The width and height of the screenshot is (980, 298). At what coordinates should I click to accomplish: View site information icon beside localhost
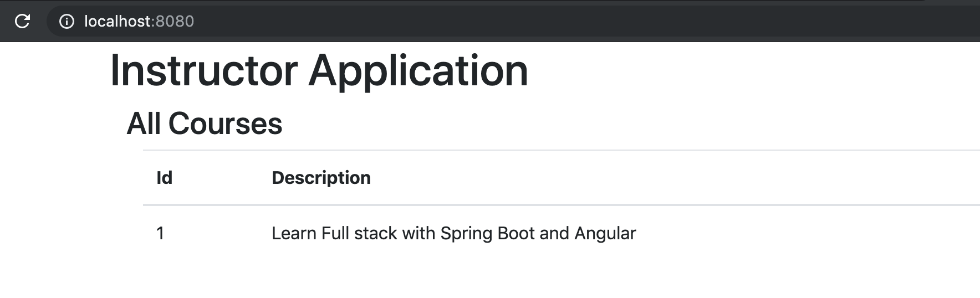click(67, 21)
